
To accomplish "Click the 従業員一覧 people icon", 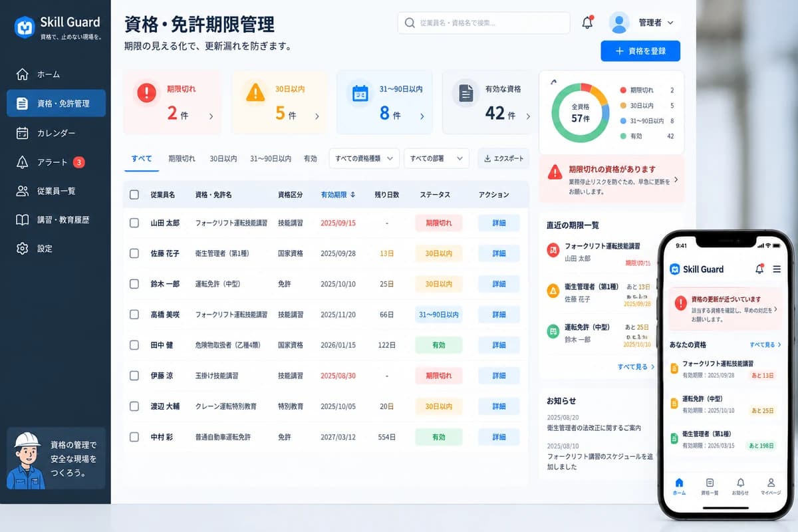I will click(x=22, y=191).
